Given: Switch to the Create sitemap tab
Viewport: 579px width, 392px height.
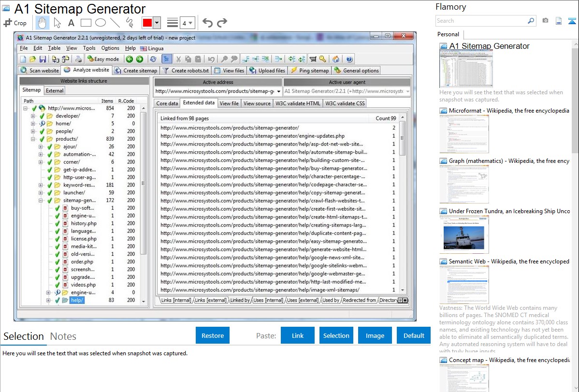Looking at the screenshot, I should [135, 71].
